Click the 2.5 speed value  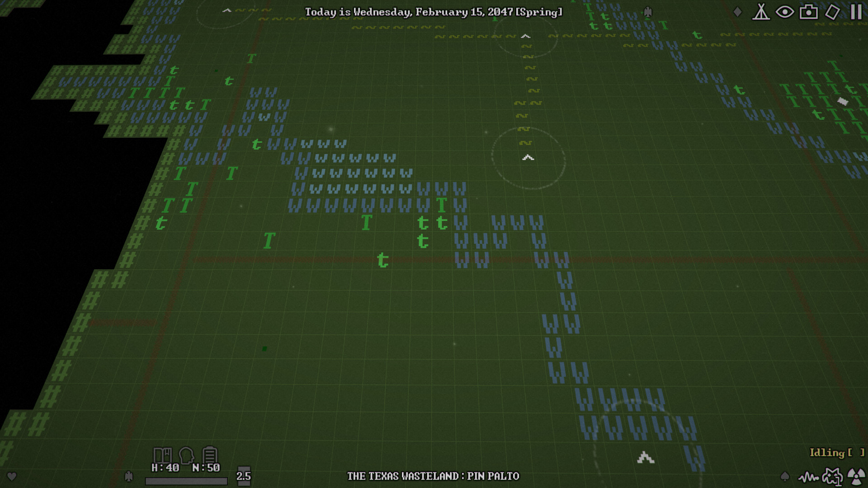(x=243, y=476)
